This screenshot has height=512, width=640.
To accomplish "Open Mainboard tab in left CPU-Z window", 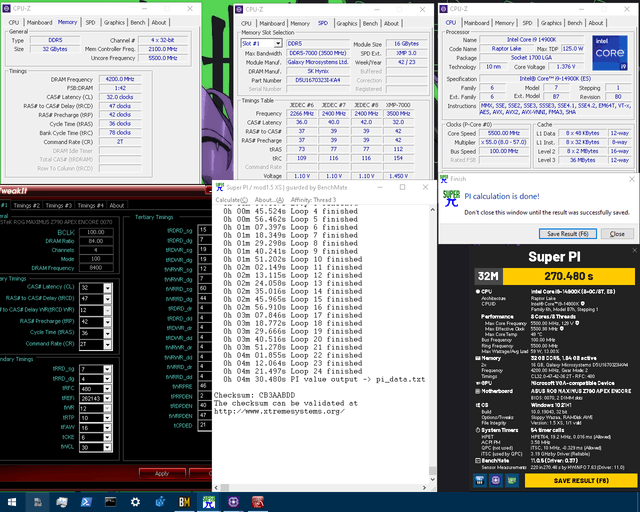I will [39, 22].
